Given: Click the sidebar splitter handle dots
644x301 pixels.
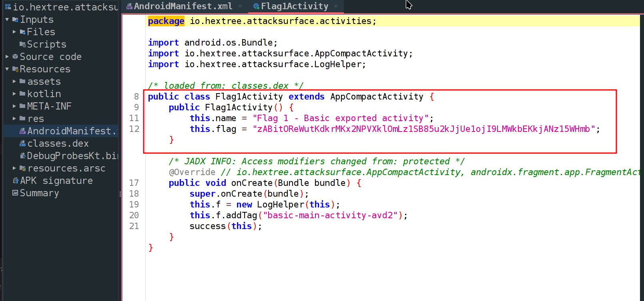Looking at the screenshot, I should pyautogui.click(x=120, y=194).
